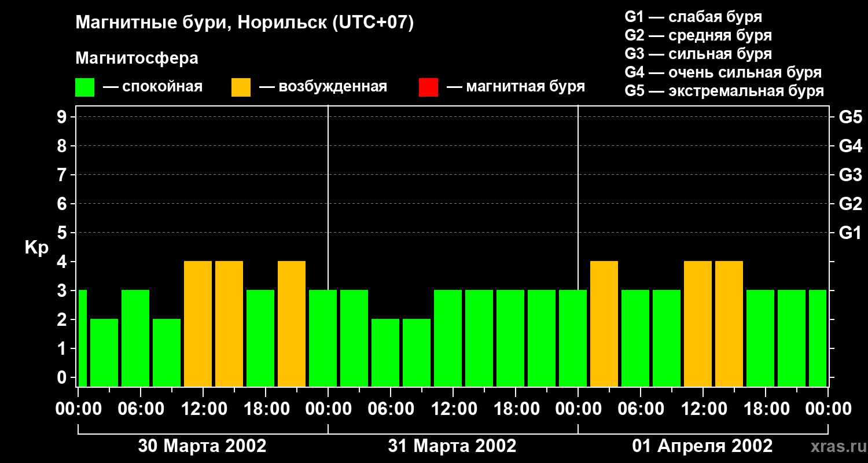Click the orange bar at 12:00 on 01 Апреля
868x463 pixels.
pyautogui.click(x=698, y=324)
